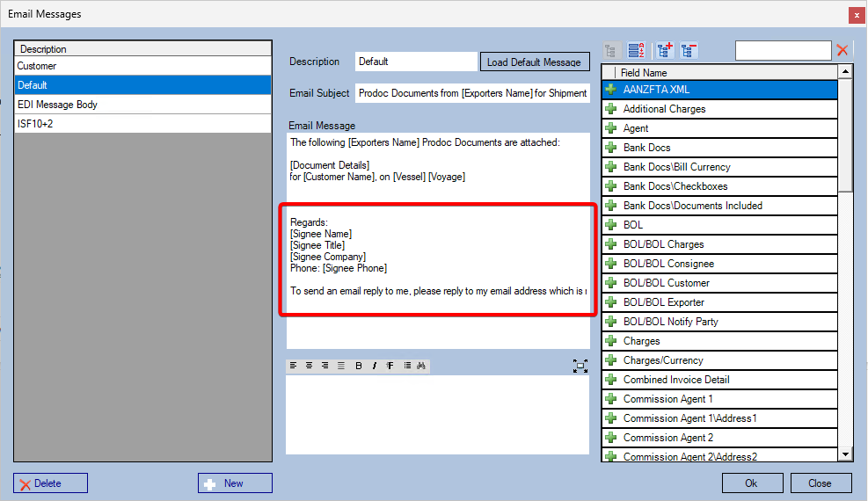Create a New email message
868x501 pixels.
pos(235,483)
